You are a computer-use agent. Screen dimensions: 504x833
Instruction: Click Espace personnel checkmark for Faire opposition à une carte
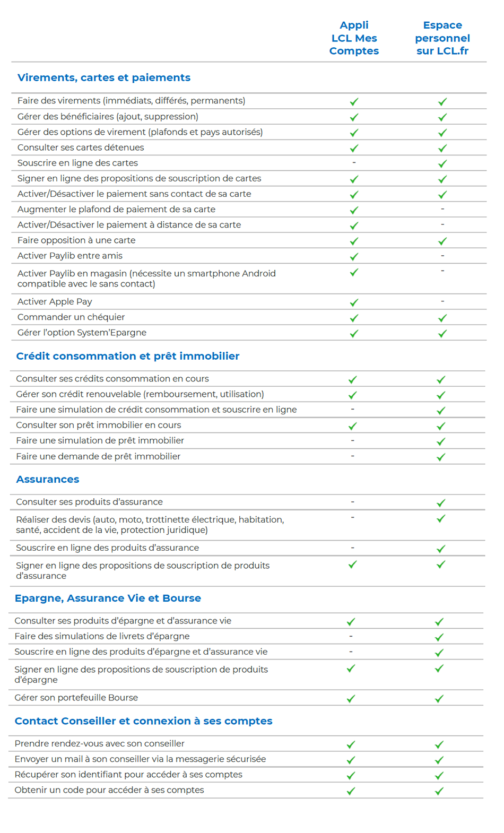(x=442, y=241)
